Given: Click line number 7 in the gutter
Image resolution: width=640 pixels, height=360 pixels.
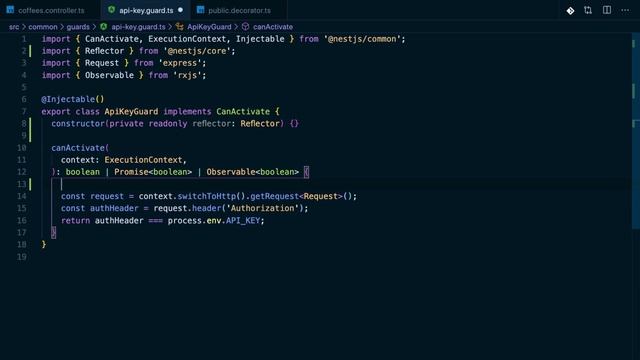Looking at the screenshot, I should (24, 112).
